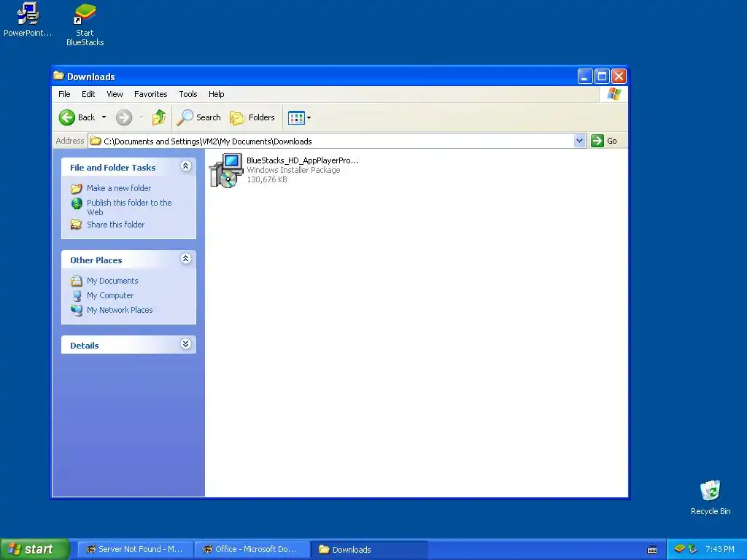Click the Make a new folder icon
Image resolution: width=747 pixels, height=560 pixels.
pyautogui.click(x=76, y=189)
